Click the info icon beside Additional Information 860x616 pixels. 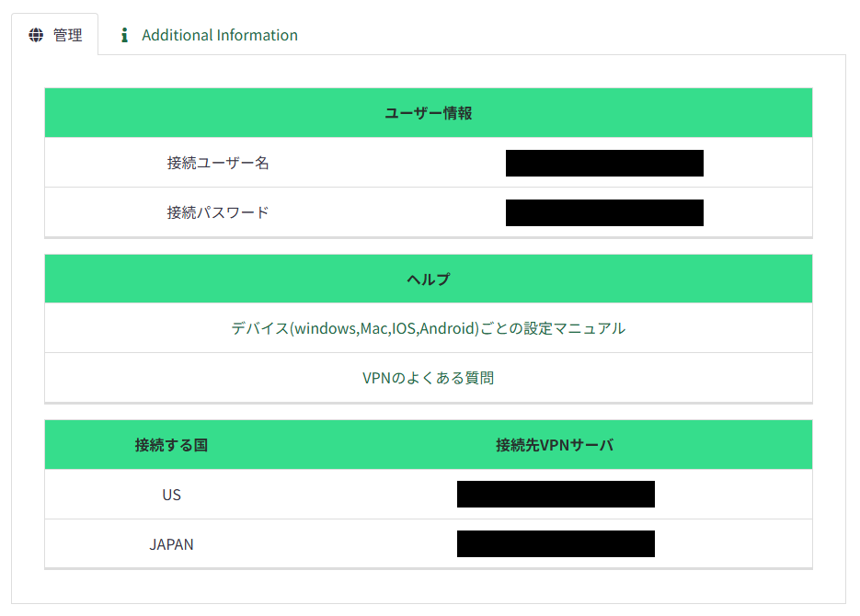[124, 35]
